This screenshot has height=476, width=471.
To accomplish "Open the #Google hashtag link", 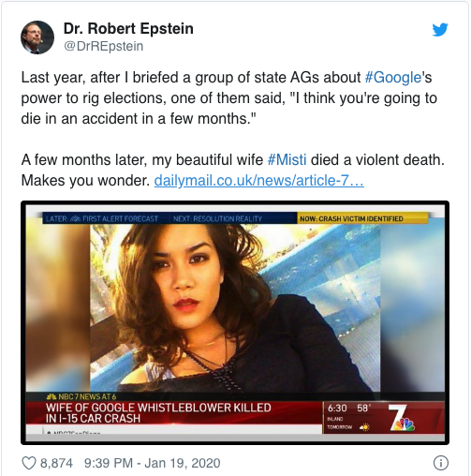I will pos(393,77).
